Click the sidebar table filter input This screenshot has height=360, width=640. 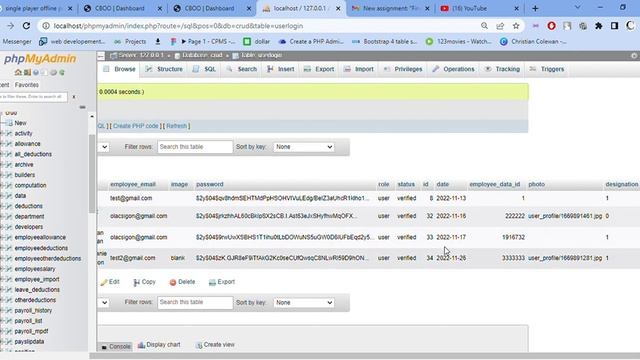click(x=33, y=97)
